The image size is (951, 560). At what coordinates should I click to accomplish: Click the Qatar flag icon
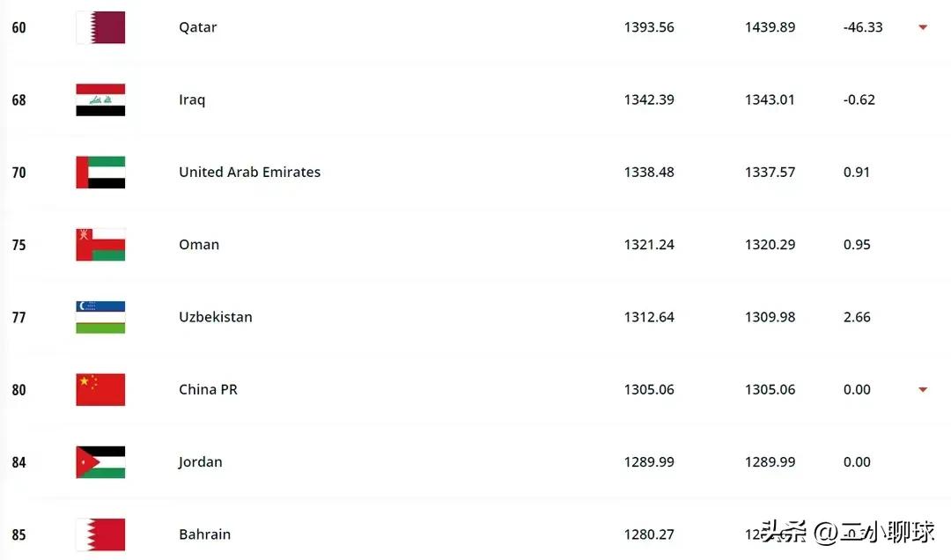point(100,26)
